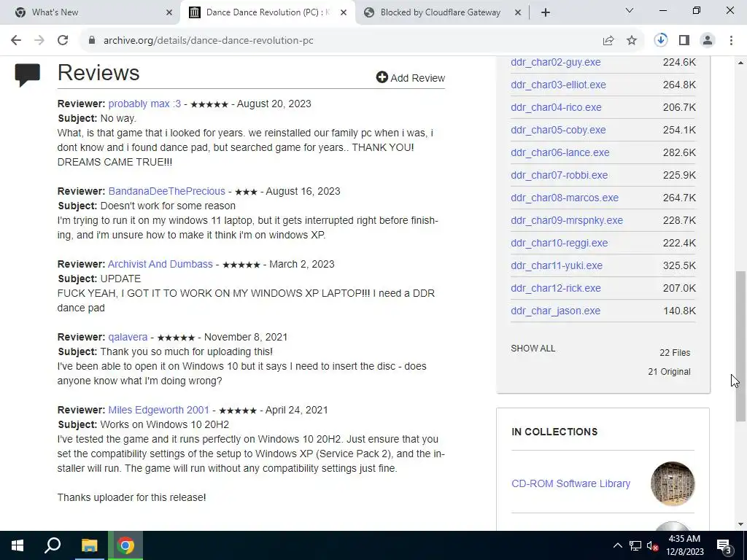Open reviewer qalavera profile

(128, 337)
